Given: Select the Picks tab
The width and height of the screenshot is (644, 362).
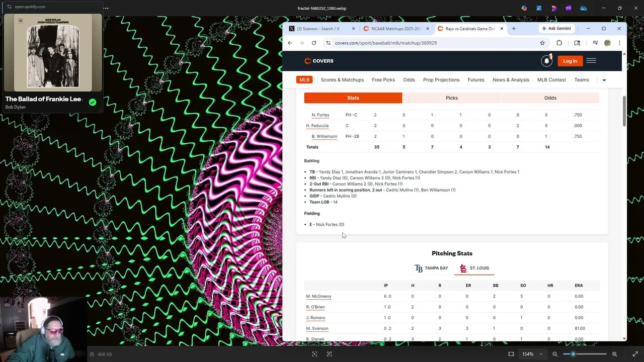Looking at the screenshot, I should click(452, 98).
